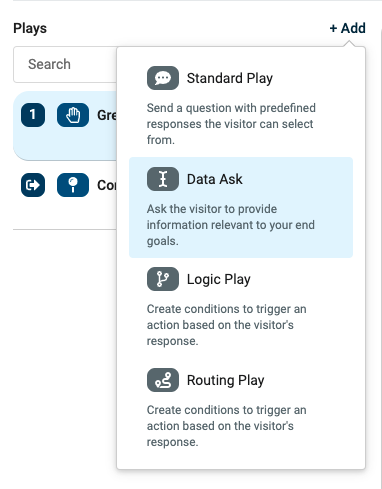Image resolution: width=382 pixels, height=489 pixels.
Task: Click the pin icon in second play row
Action: pos(73,185)
